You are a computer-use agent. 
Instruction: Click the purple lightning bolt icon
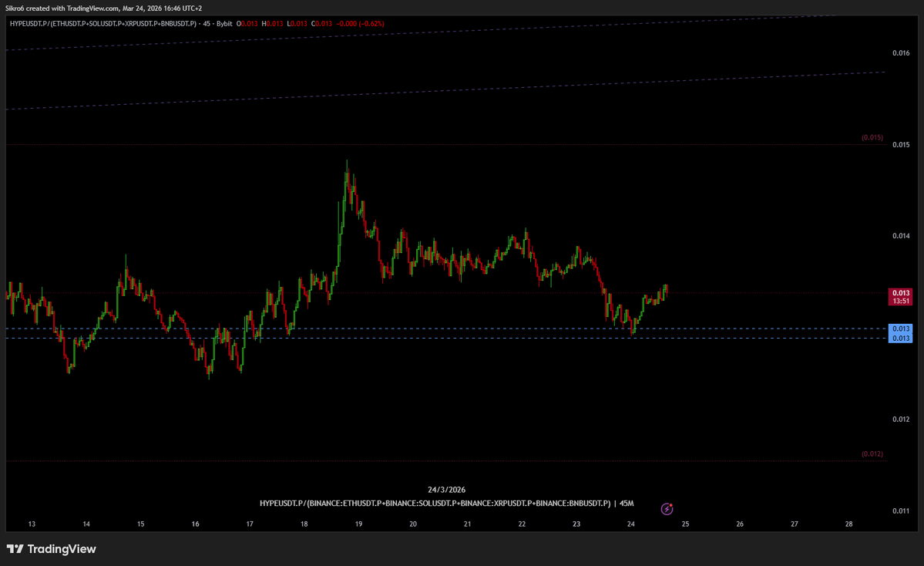click(x=667, y=509)
